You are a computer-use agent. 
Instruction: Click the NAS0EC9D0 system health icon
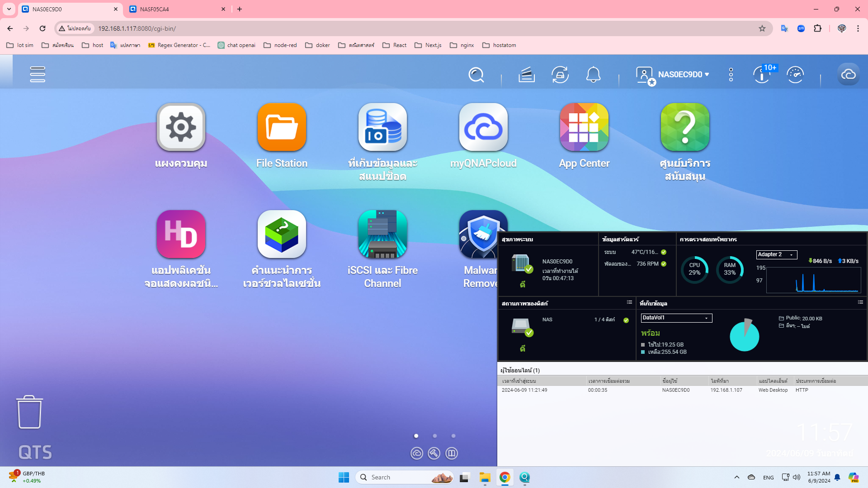[x=522, y=263]
